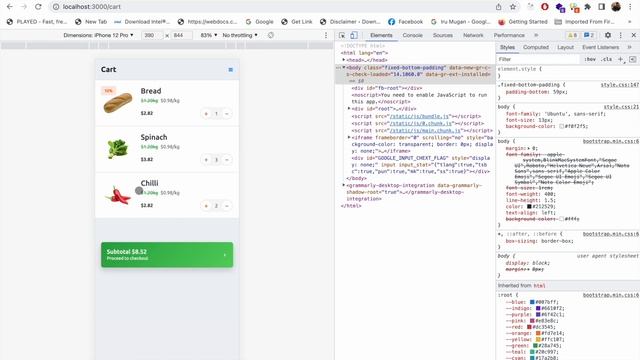Open the Opera extension icon

tap(545, 7)
